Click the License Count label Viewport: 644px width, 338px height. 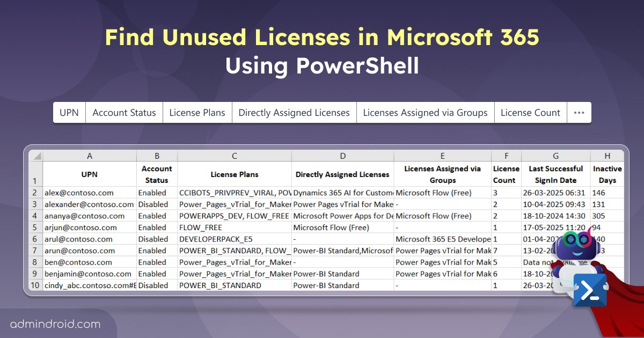pyautogui.click(x=530, y=112)
